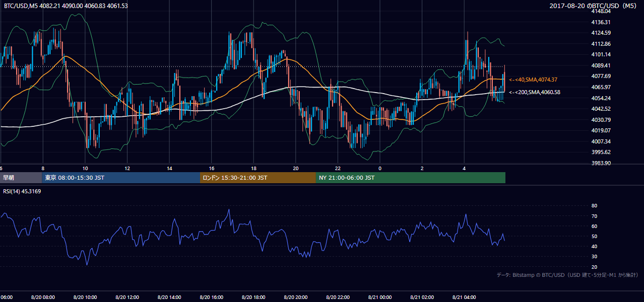644x302 pixels.
Task: Click the 8/21 02:00 time axis label
Action: tap(422, 297)
